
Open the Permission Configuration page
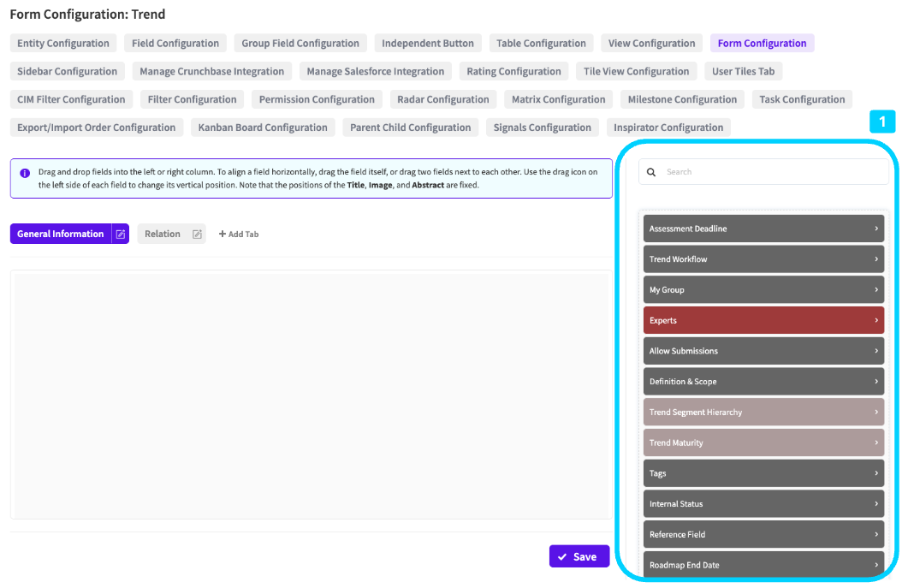317,99
